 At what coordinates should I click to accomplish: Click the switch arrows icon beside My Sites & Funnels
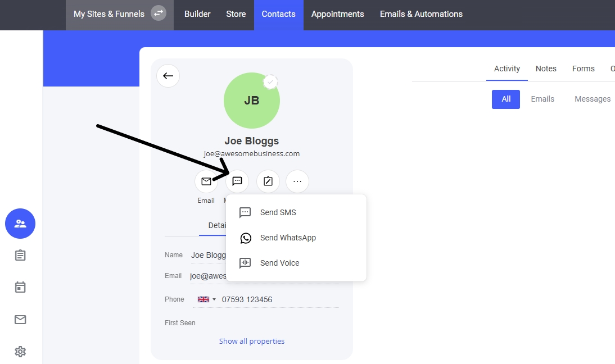tap(159, 13)
